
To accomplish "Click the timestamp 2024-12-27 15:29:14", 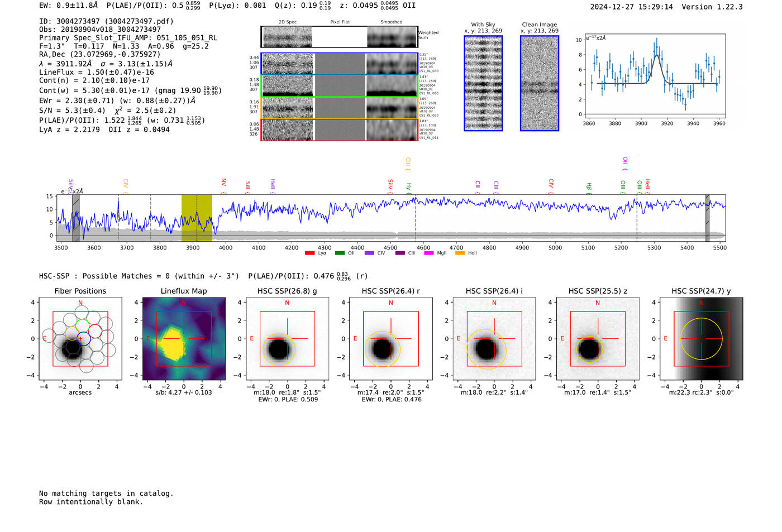I will pyautogui.click(x=632, y=7).
